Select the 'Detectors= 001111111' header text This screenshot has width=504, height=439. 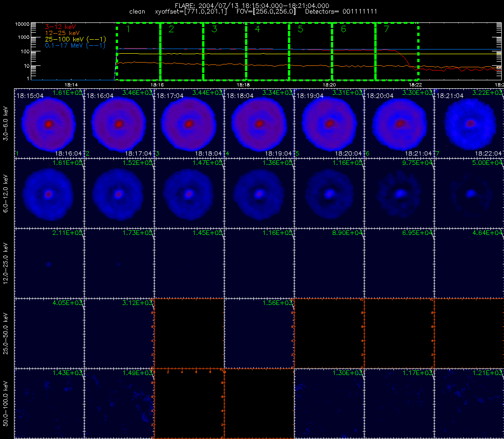tap(341, 12)
